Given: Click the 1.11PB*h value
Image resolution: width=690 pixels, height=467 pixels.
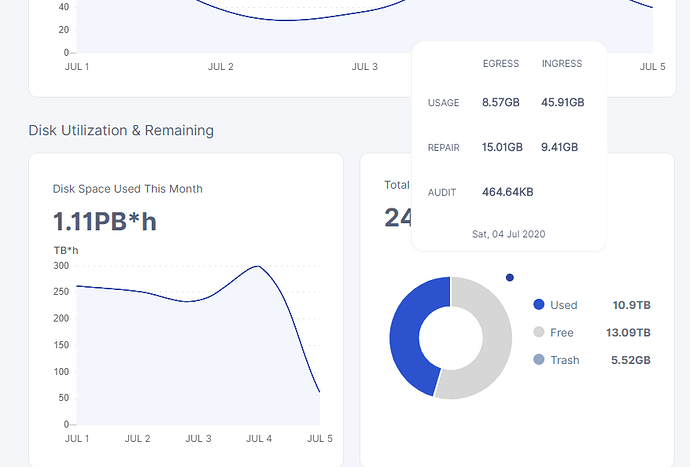Looking at the screenshot, I should pos(105,221).
